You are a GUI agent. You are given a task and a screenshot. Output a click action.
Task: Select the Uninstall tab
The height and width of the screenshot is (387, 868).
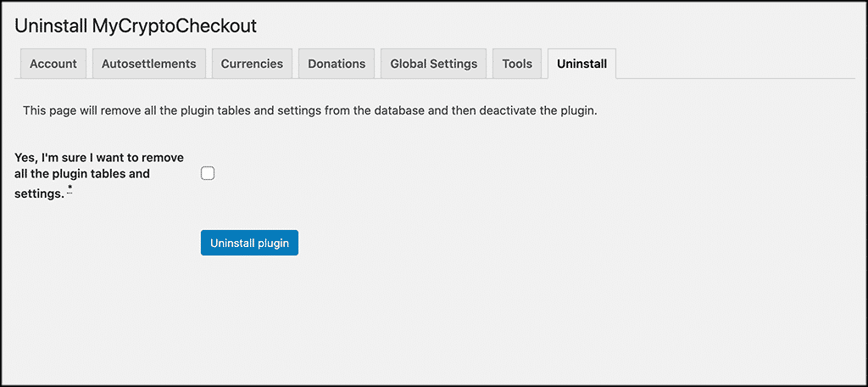coord(581,64)
